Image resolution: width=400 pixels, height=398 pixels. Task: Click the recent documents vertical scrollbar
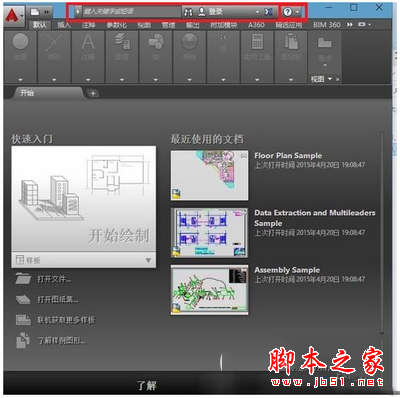tap(382, 233)
